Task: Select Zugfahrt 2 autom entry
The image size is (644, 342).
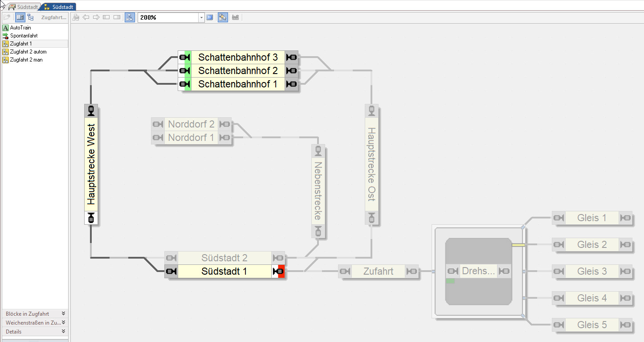Action: point(28,52)
